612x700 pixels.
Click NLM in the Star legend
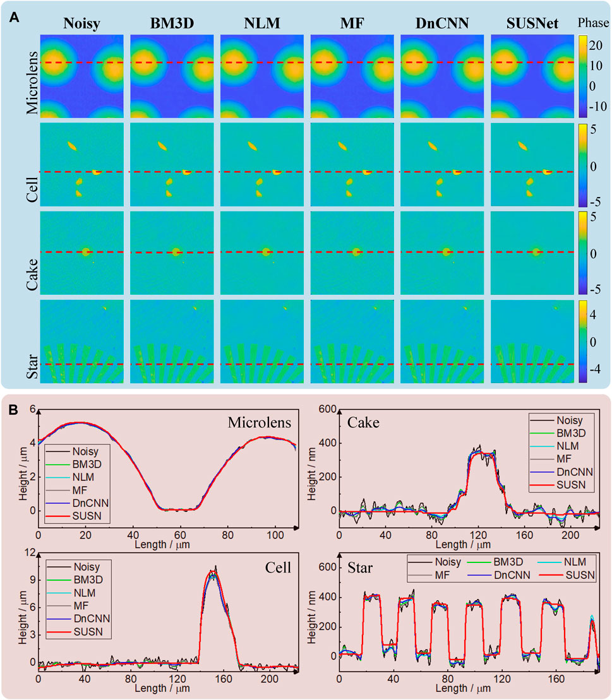tap(575, 562)
